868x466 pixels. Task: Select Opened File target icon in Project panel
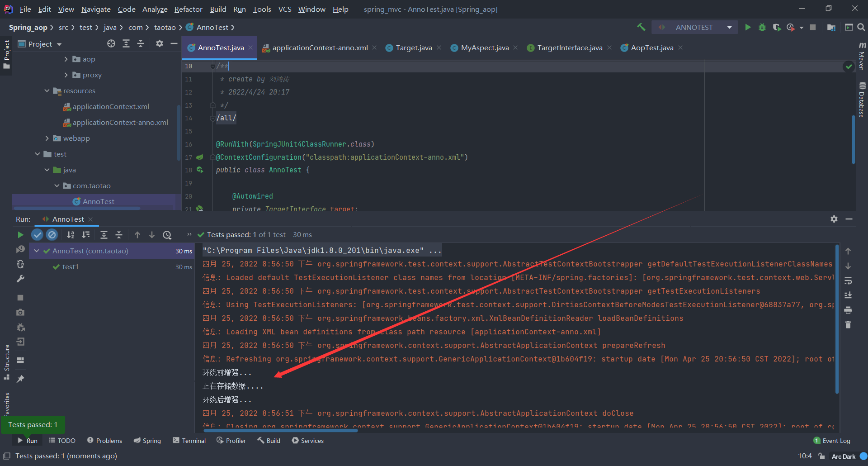tap(111, 43)
